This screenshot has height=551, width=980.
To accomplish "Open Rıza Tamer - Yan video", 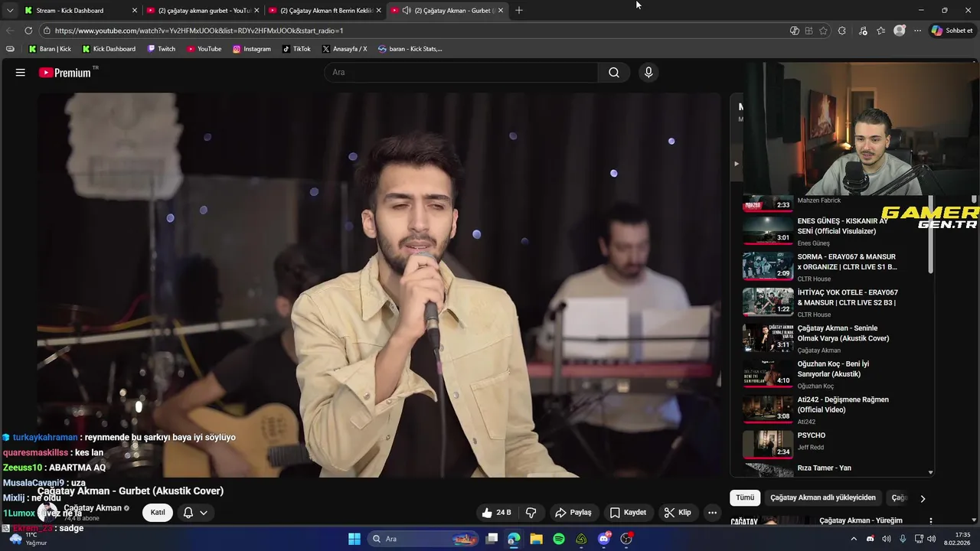I will (x=824, y=468).
